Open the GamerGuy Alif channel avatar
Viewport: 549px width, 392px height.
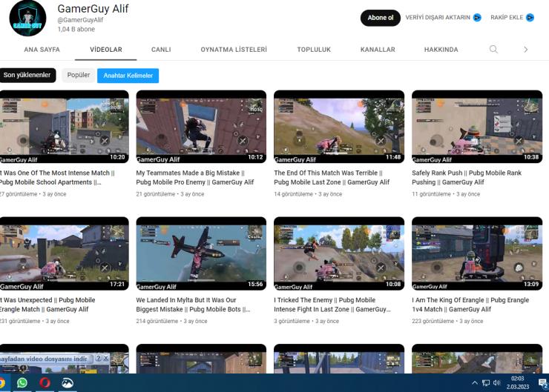[x=27, y=19]
